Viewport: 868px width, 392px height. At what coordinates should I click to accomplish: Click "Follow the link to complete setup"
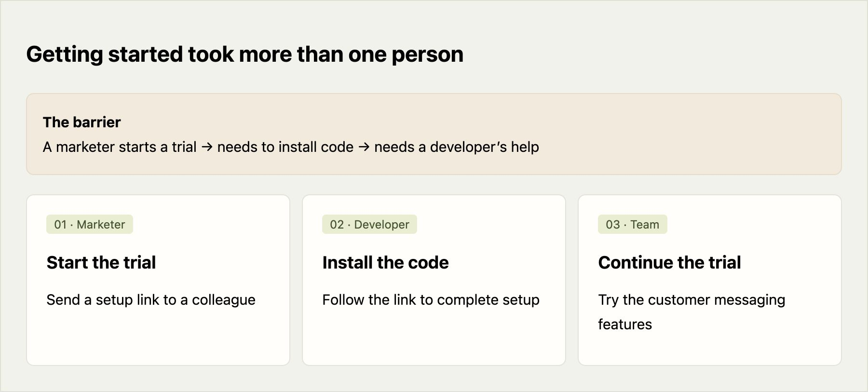[x=431, y=299]
